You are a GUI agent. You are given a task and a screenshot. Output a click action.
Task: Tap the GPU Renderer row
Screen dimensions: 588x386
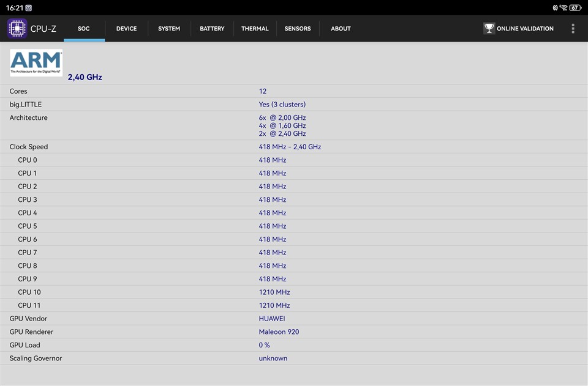[294, 332]
